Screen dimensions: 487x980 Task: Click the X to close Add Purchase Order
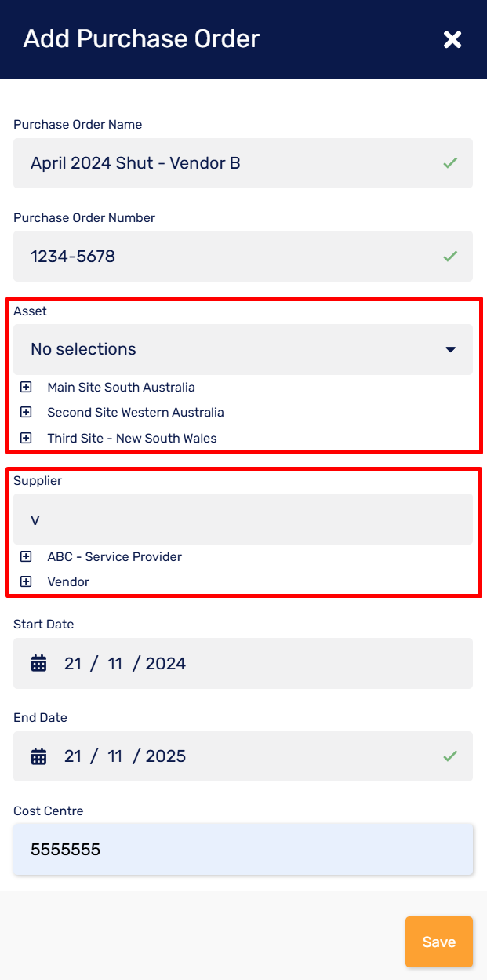pyautogui.click(x=452, y=38)
